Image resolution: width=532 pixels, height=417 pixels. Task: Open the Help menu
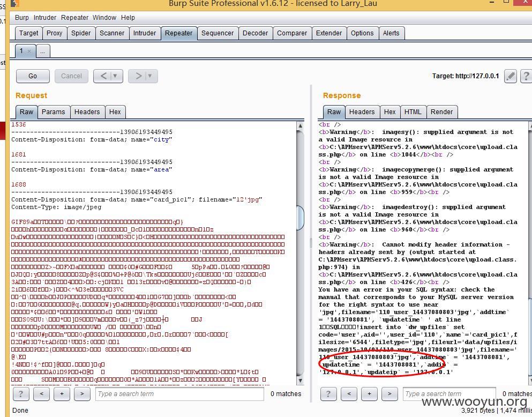tap(128, 18)
